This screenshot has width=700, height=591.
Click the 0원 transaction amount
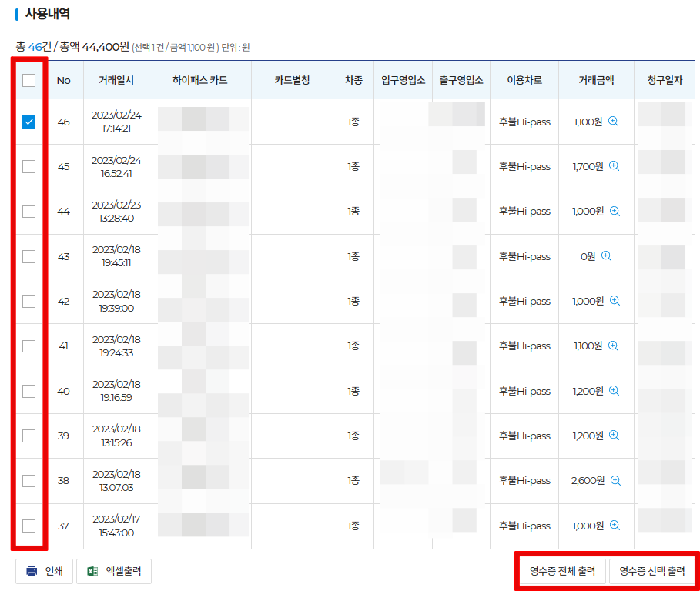(x=588, y=256)
